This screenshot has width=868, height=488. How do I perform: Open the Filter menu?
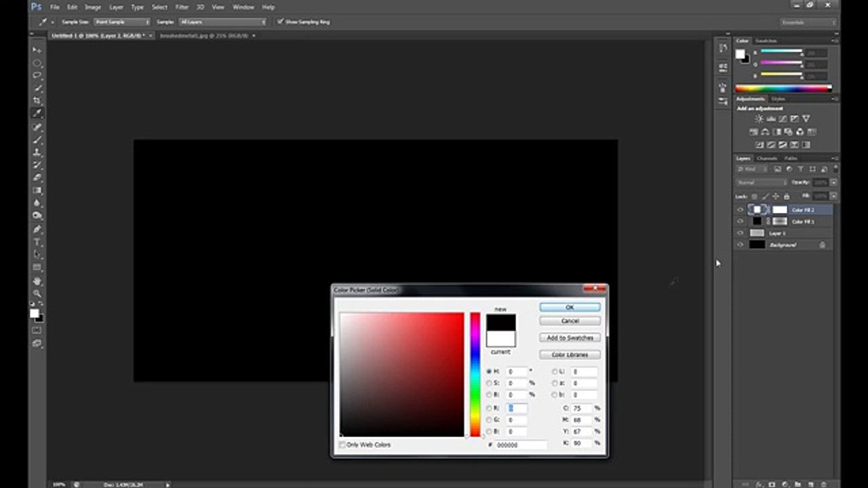click(182, 7)
